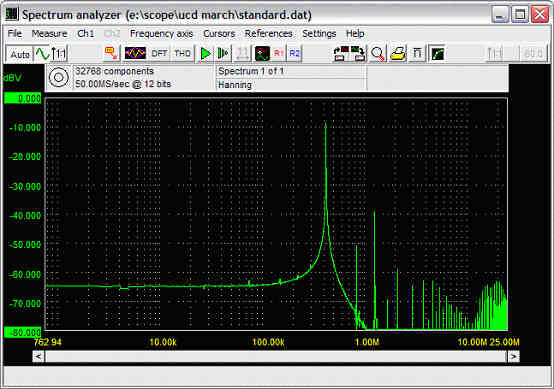Viewport: 554px width, 389px height.
Task: Click the DFT toolbar button
Action: (159, 54)
